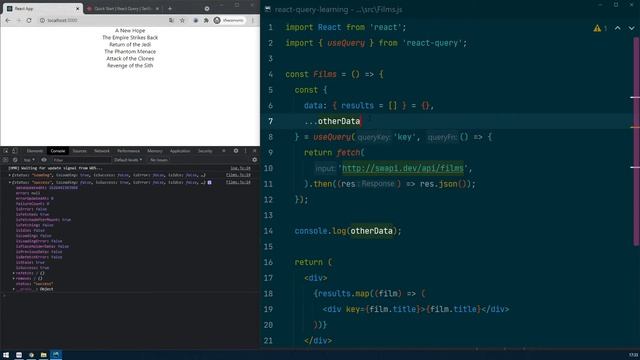The height and width of the screenshot is (360, 640).
Task: Go to next highlighted error arrow
Action: (631, 28)
